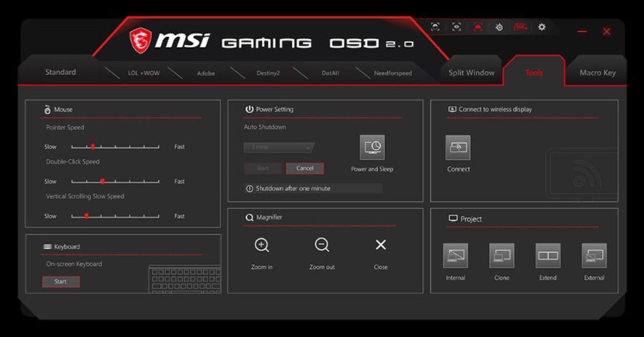Click the 'Power and Sleep' label
The height and width of the screenshot is (337, 644).
[x=372, y=169]
